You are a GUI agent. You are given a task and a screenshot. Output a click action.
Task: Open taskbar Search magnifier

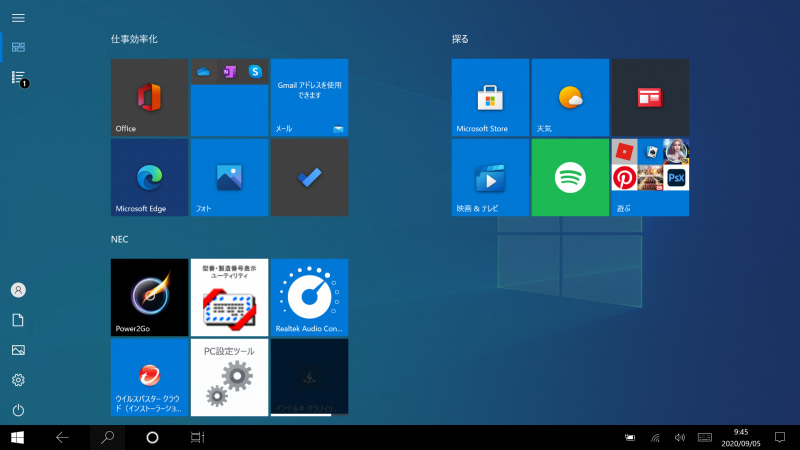coord(107,437)
